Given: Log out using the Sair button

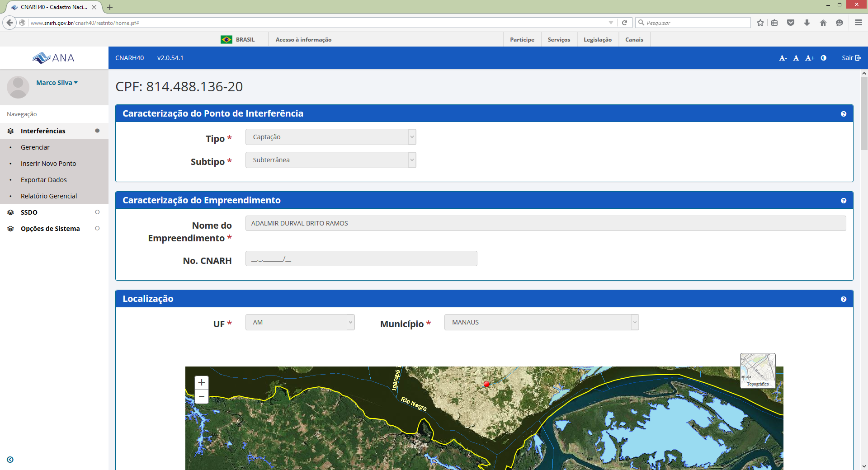Looking at the screenshot, I should coord(851,58).
